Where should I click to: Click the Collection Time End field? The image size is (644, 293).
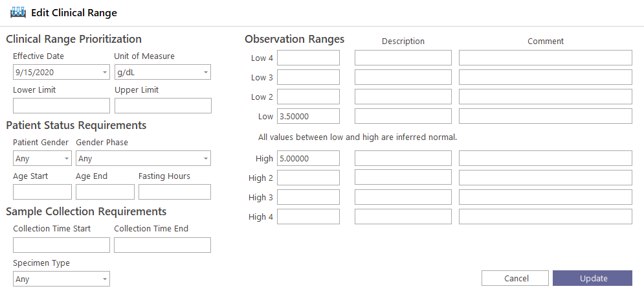point(162,245)
